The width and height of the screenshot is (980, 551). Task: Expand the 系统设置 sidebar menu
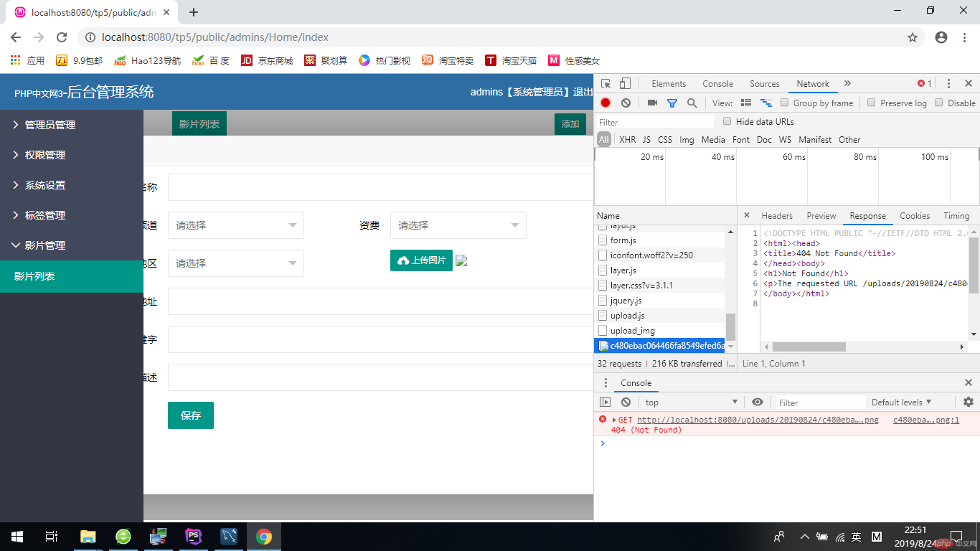coord(72,185)
